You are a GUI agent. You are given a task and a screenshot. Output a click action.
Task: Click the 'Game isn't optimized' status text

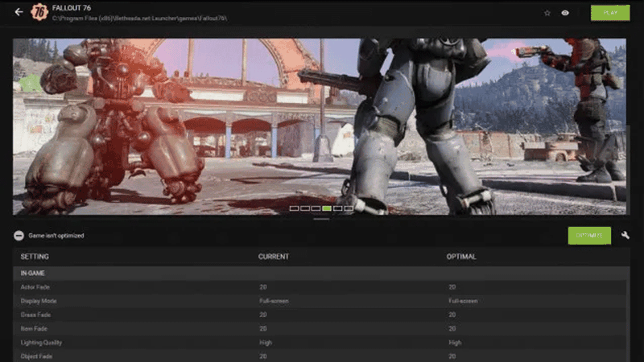pyautogui.click(x=56, y=236)
